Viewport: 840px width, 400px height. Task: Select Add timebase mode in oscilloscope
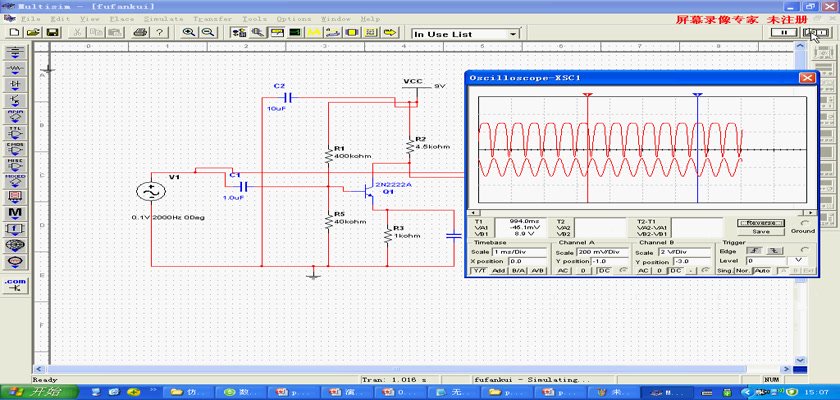point(498,271)
